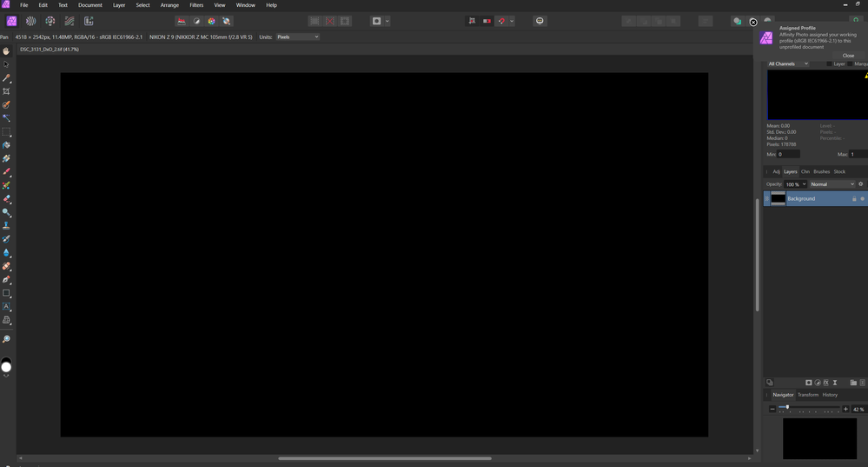Switch to the Export Persona
This screenshot has height=467, width=868.
click(89, 21)
